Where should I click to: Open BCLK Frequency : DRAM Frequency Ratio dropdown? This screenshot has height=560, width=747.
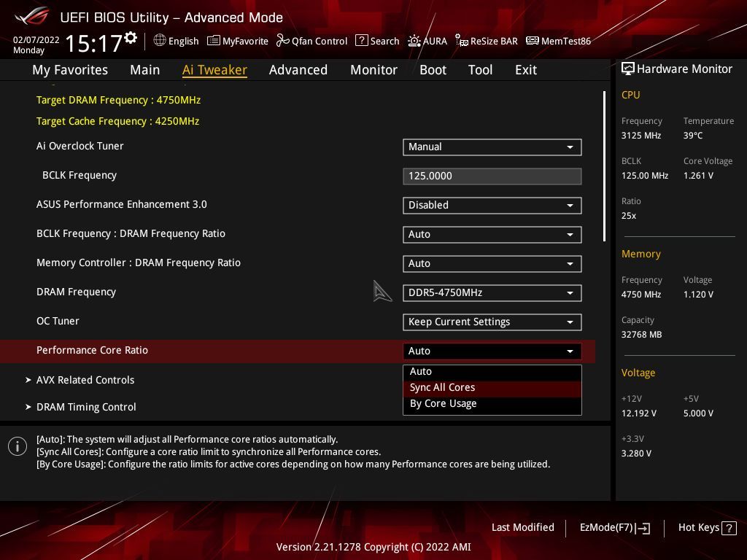point(492,234)
